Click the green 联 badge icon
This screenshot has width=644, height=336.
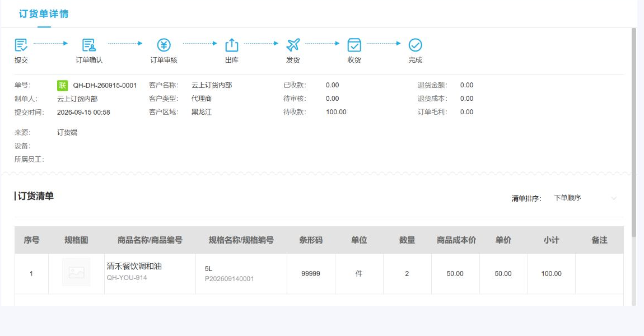(62, 86)
